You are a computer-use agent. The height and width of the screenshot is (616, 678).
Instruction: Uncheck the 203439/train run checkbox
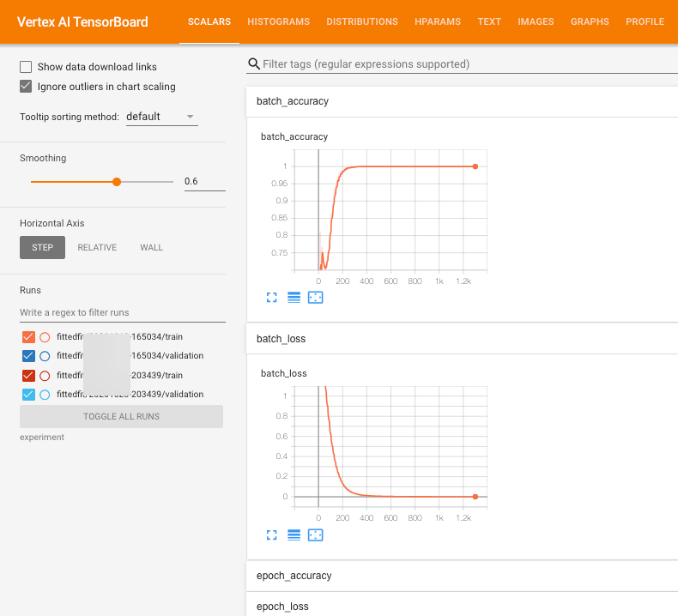tap(27, 376)
